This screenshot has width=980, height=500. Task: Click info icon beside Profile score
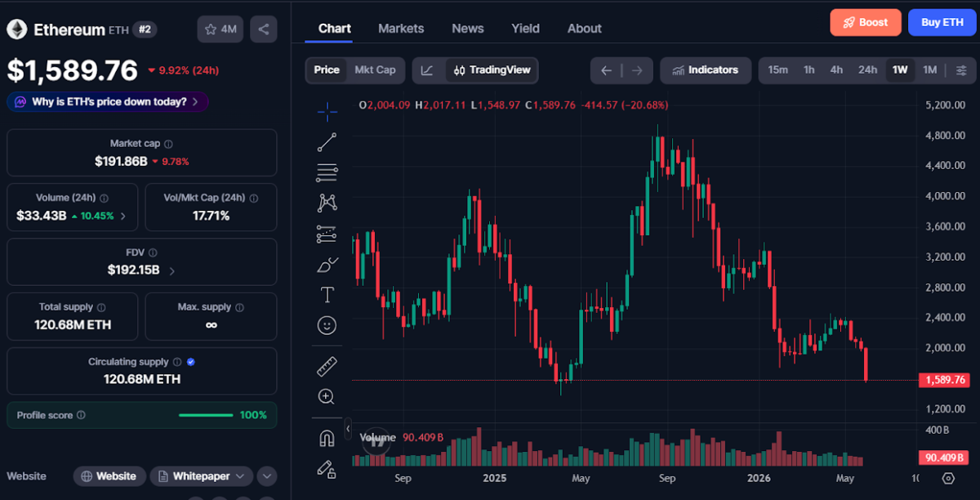(81, 416)
